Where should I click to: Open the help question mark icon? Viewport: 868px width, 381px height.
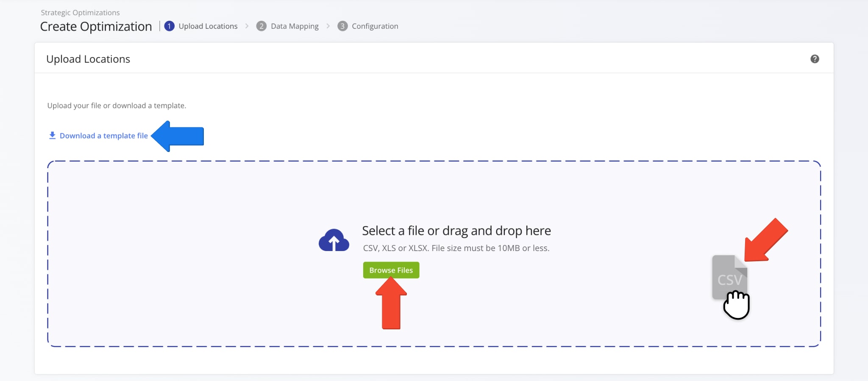(815, 59)
